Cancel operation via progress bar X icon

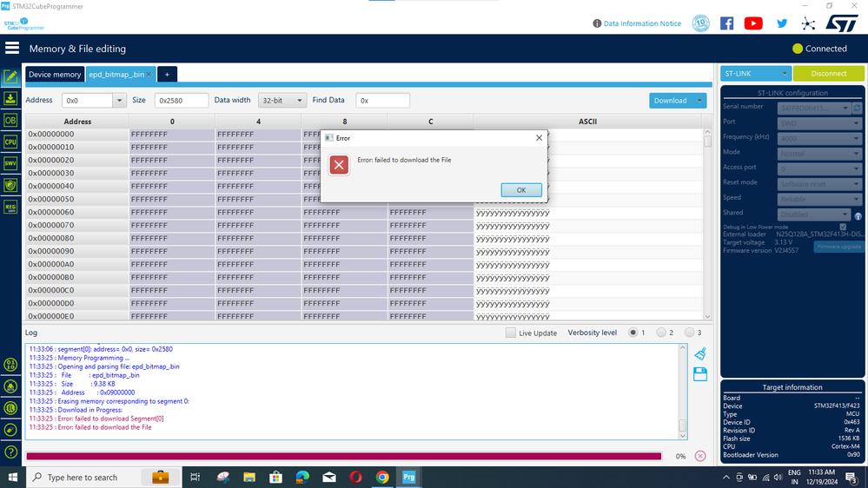pos(700,456)
